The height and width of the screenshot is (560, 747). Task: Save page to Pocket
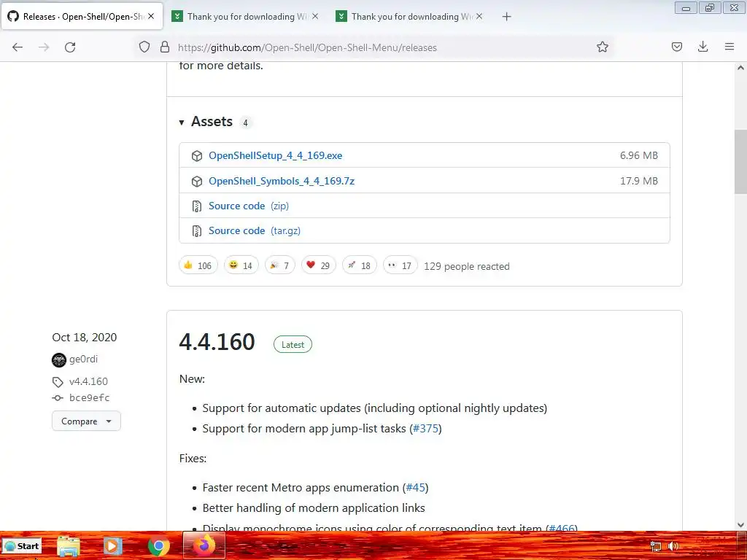(x=676, y=47)
